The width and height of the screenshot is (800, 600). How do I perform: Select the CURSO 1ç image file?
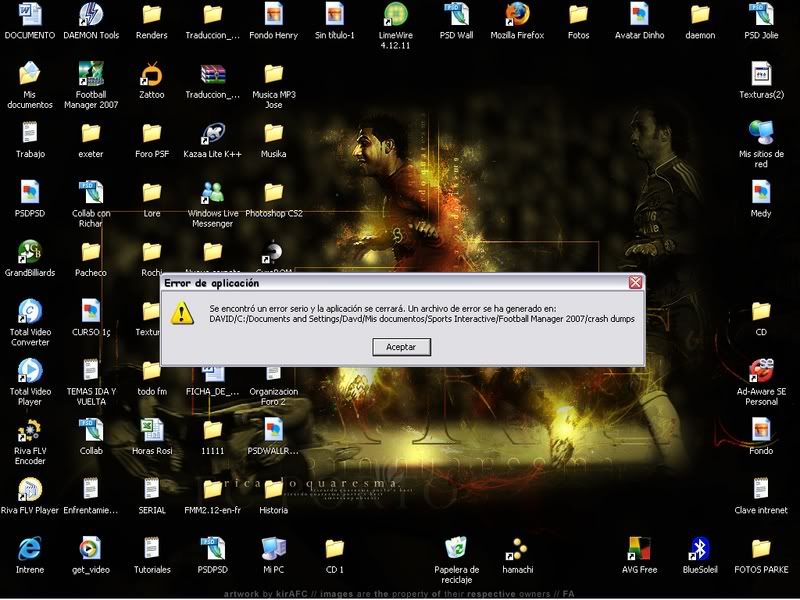[x=91, y=311]
